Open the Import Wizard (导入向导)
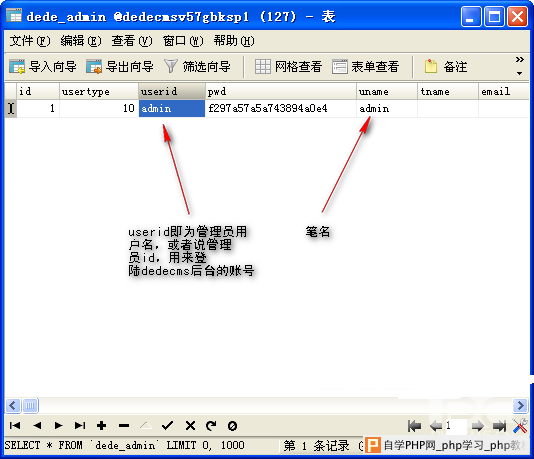 pyautogui.click(x=43, y=66)
